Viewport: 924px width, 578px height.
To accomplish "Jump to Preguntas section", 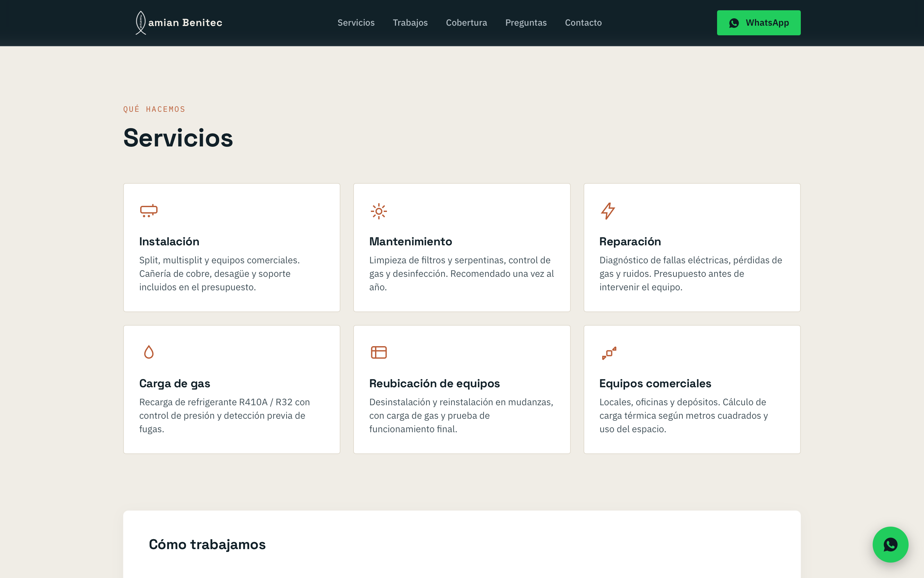I will click(x=526, y=23).
